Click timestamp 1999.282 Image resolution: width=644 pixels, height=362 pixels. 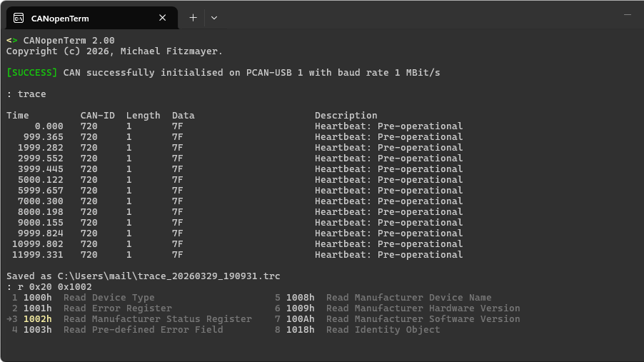(x=40, y=148)
